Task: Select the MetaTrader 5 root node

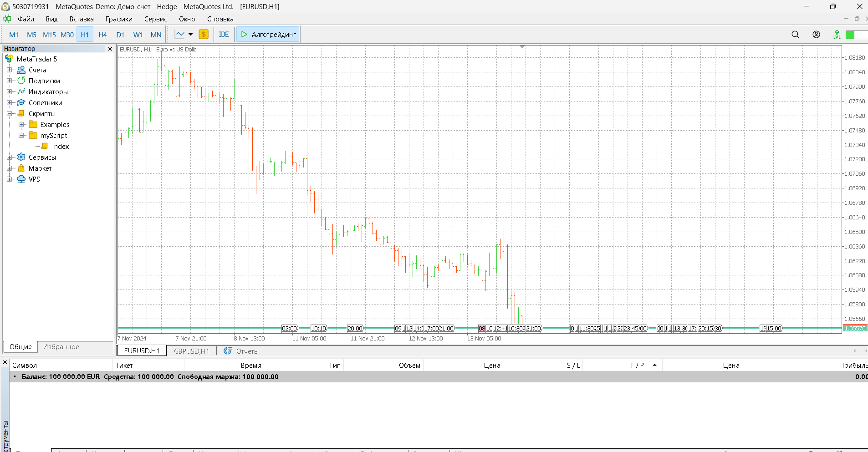Action: click(x=37, y=59)
